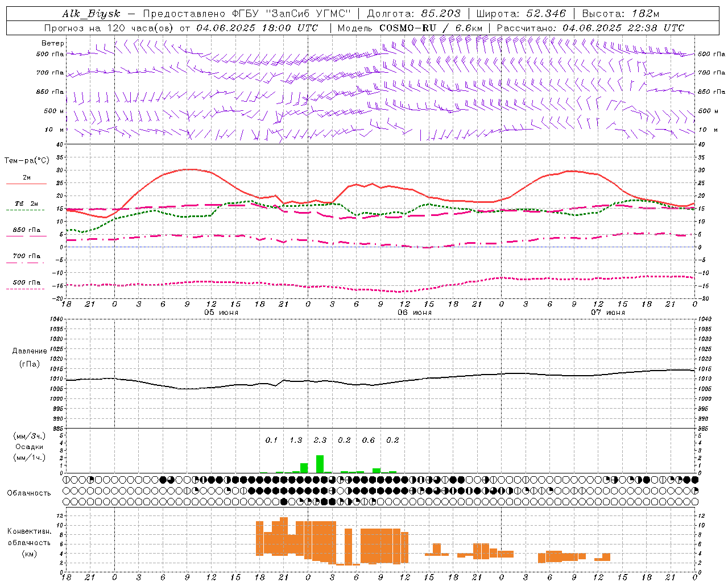This screenshot has width=728, height=582.
Task: Click the tallest green precipitation bar
Action: pos(320,464)
